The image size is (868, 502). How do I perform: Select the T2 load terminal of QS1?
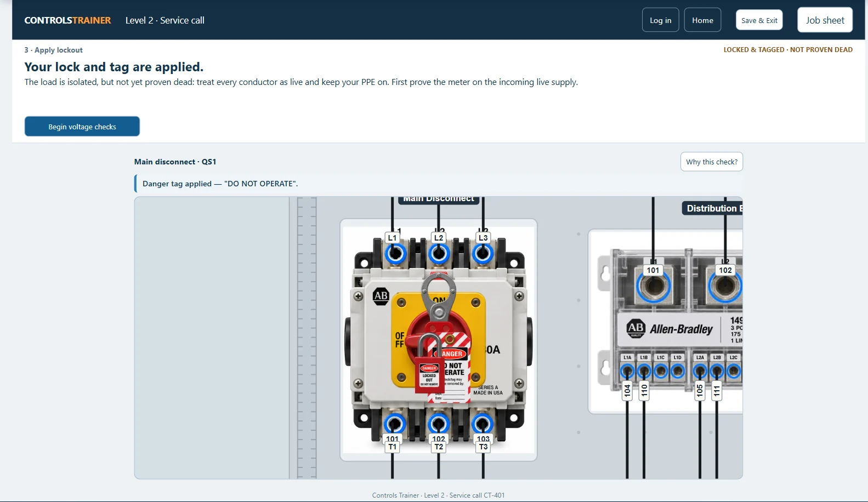[439, 424]
